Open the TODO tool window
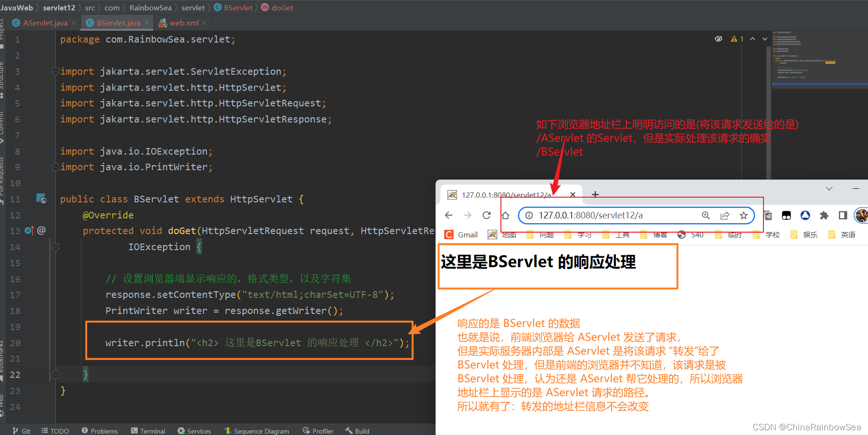The image size is (868, 435). pyautogui.click(x=55, y=431)
